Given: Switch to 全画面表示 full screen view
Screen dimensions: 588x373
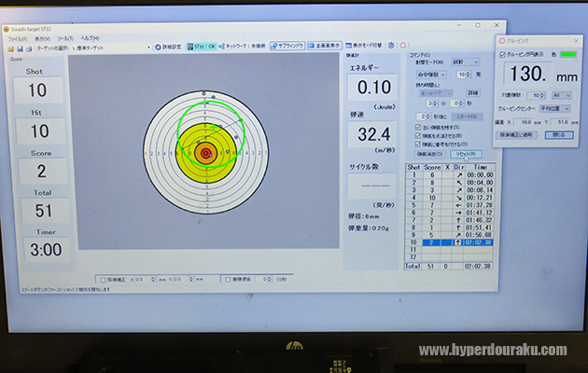Looking at the screenshot, I should [x=325, y=46].
